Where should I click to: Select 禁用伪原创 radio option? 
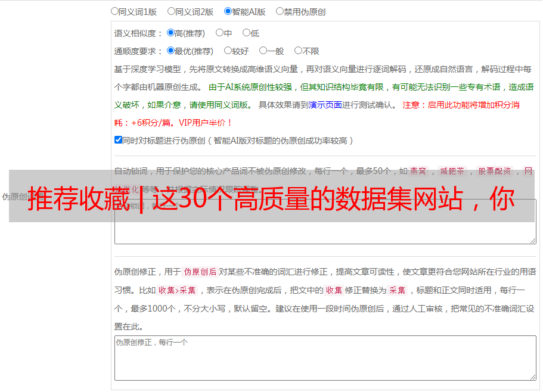click(280, 11)
